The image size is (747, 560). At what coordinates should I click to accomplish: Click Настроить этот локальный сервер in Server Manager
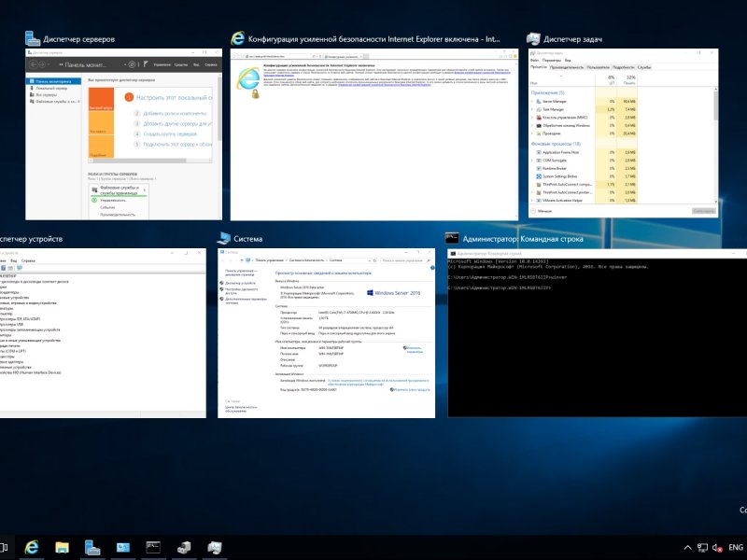coord(174,97)
